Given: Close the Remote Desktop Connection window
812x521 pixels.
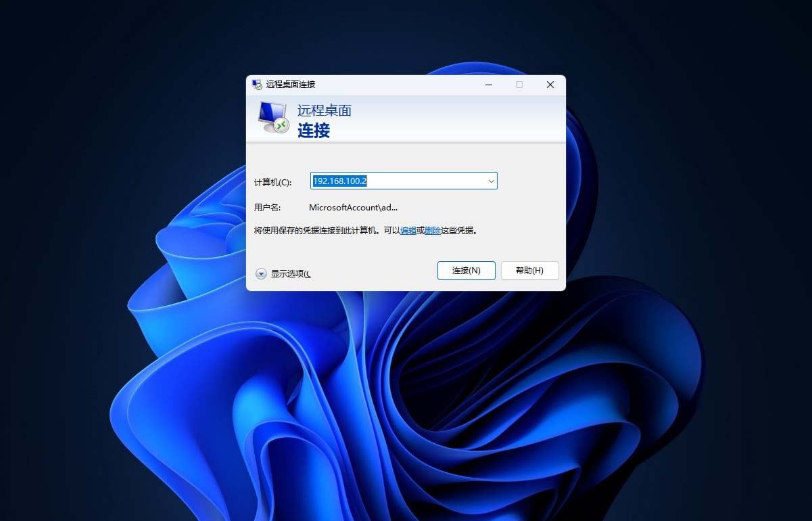Looking at the screenshot, I should point(550,85).
